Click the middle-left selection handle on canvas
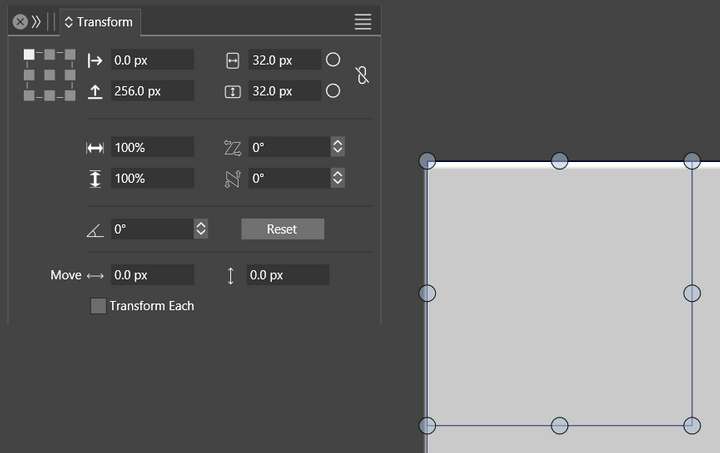This screenshot has width=720, height=453. 428,293
